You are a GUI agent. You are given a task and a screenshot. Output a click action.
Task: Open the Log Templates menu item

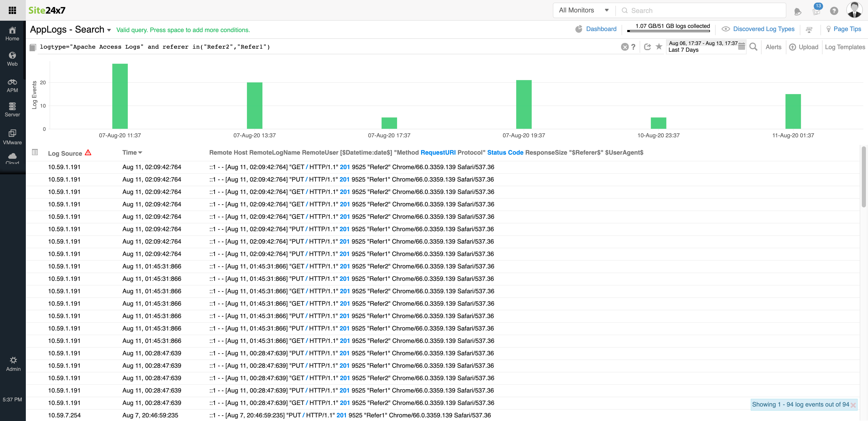click(844, 47)
